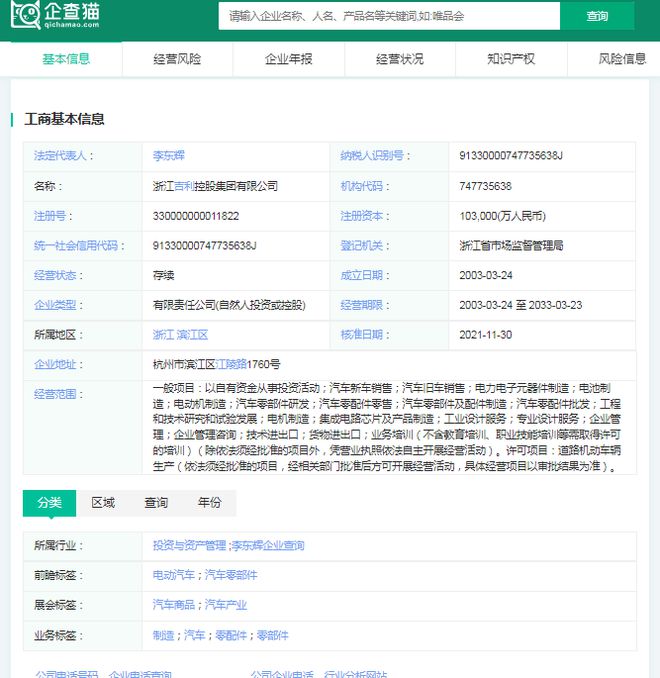Click the 制造 business tag
The width and height of the screenshot is (660, 678).
pyautogui.click(x=163, y=636)
